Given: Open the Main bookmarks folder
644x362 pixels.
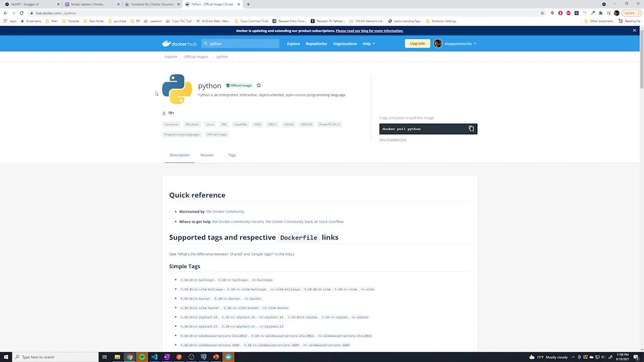Looking at the screenshot, I should [x=51, y=21].
